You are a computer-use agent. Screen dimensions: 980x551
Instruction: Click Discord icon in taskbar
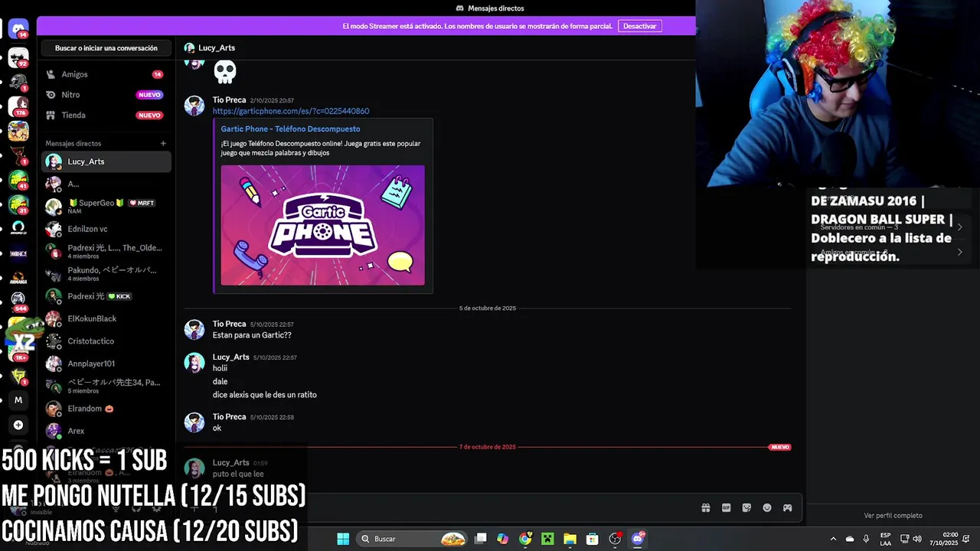pos(638,539)
